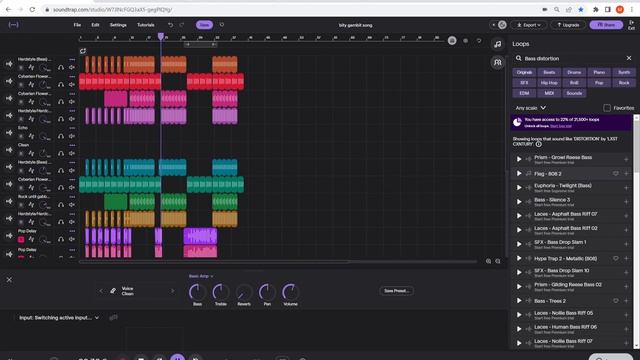Click the Share button
Image resolution: width=640 pixels, height=360 pixels.
point(606,25)
